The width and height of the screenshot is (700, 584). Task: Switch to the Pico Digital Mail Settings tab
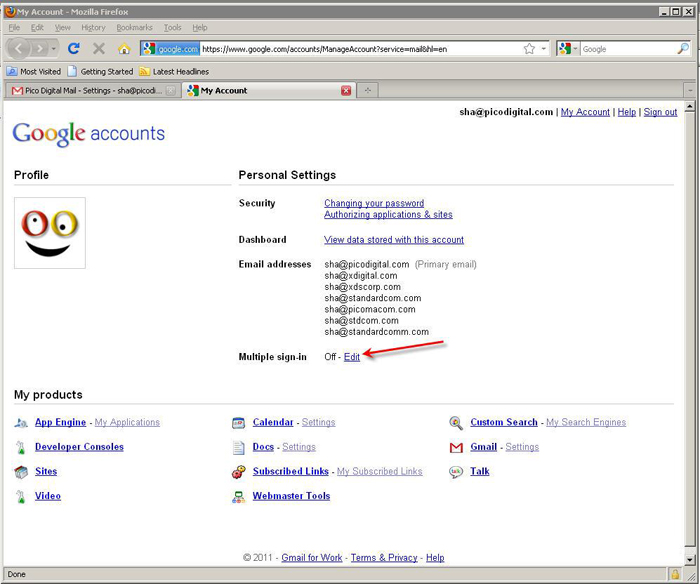[92, 91]
